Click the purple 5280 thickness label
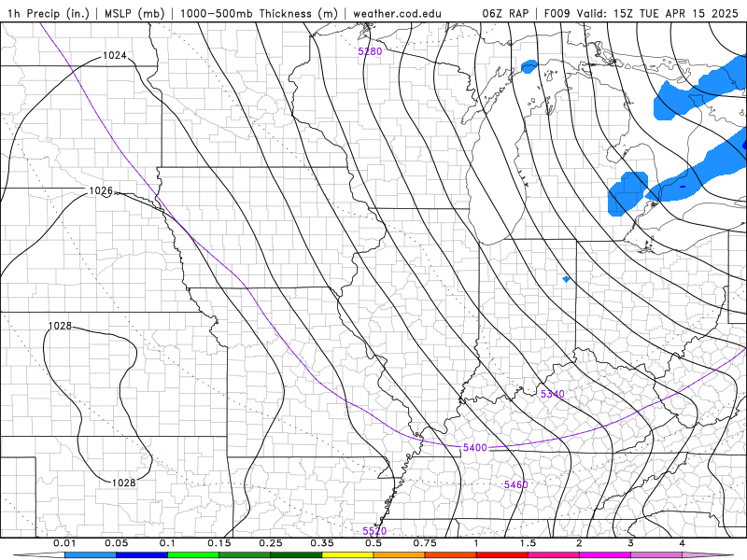The image size is (747, 560). pos(370,51)
